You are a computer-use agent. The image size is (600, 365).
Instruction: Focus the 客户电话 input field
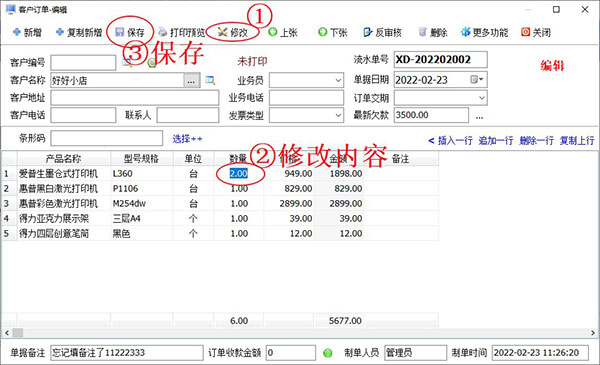(83, 115)
